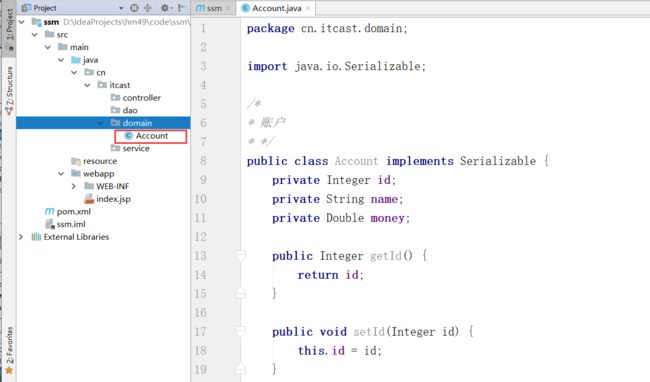
Task: Select index.jsp file
Action: click(x=113, y=199)
